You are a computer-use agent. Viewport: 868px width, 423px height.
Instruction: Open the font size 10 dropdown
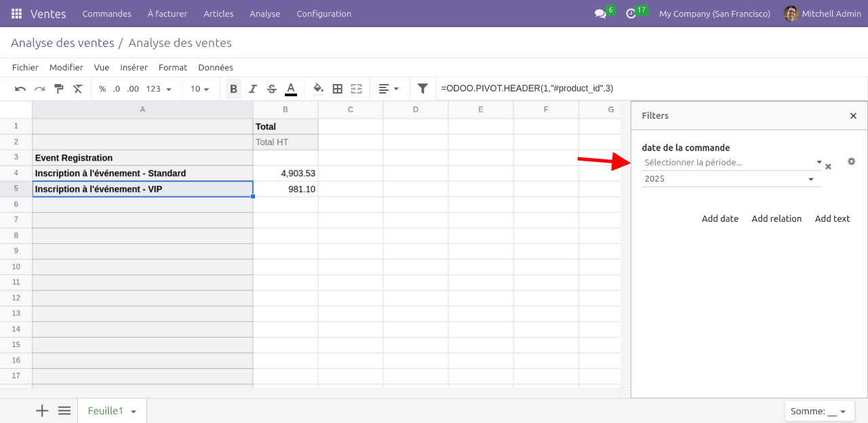click(199, 89)
